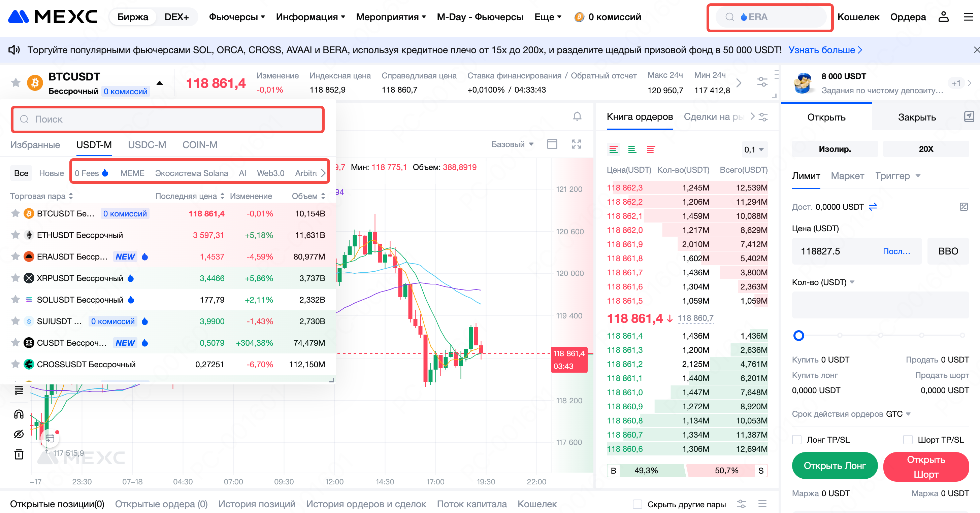Viewport: 980px width, 513px height.
Task: Click the price alert bell icon
Action: [577, 116]
